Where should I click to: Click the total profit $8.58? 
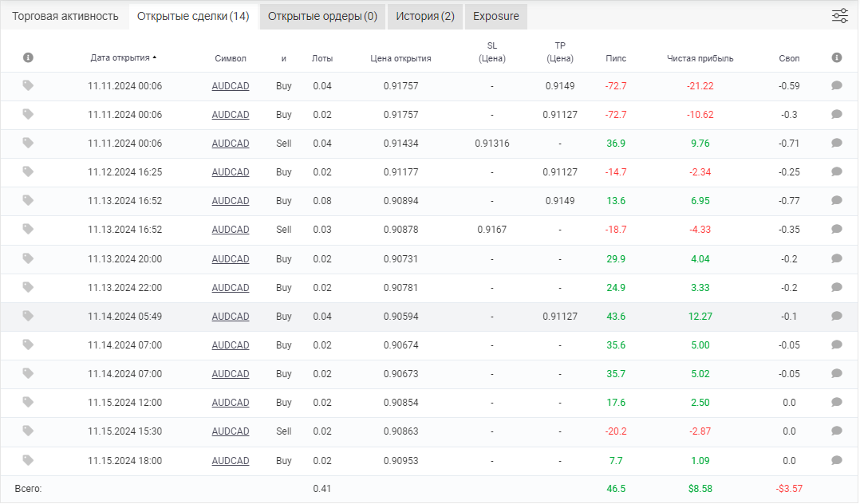[700, 489]
